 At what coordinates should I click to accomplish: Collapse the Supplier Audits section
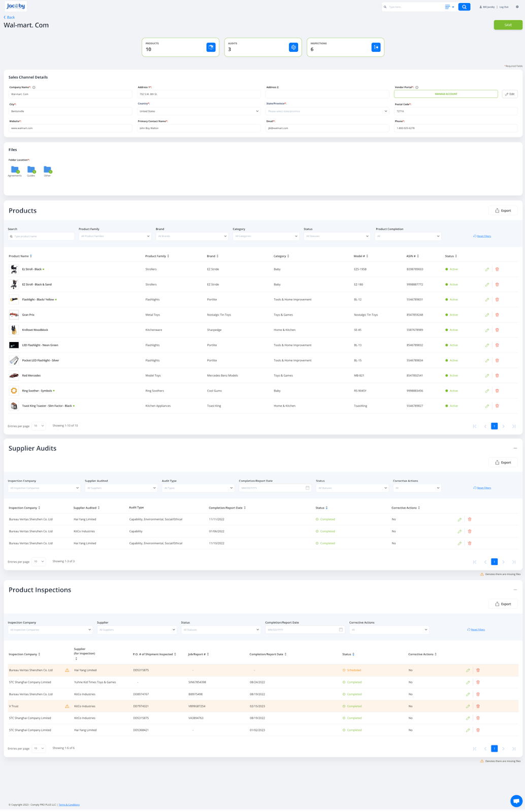[x=515, y=448]
